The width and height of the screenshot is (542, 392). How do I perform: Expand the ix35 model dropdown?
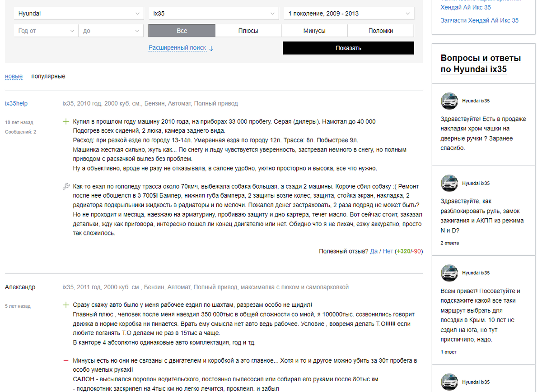tap(213, 14)
